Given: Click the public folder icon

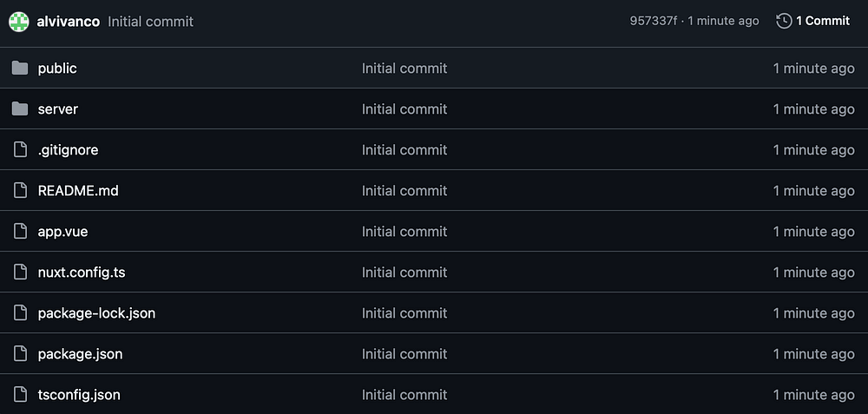Looking at the screenshot, I should [x=20, y=68].
